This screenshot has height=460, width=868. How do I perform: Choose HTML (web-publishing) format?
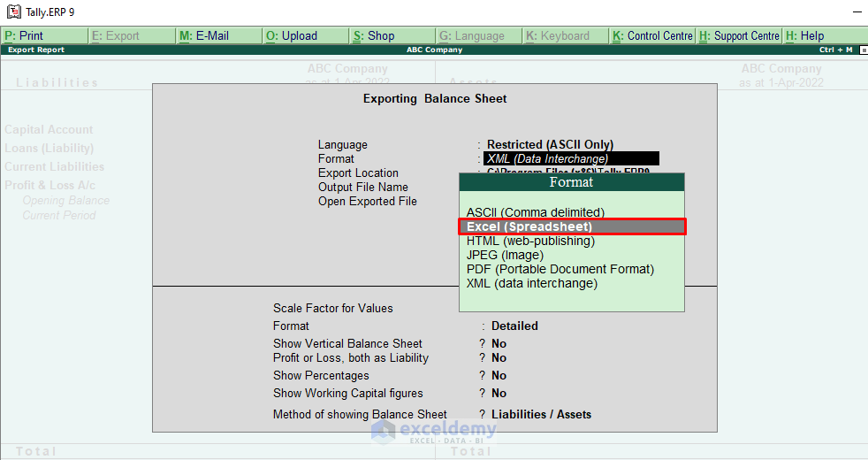pos(530,241)
